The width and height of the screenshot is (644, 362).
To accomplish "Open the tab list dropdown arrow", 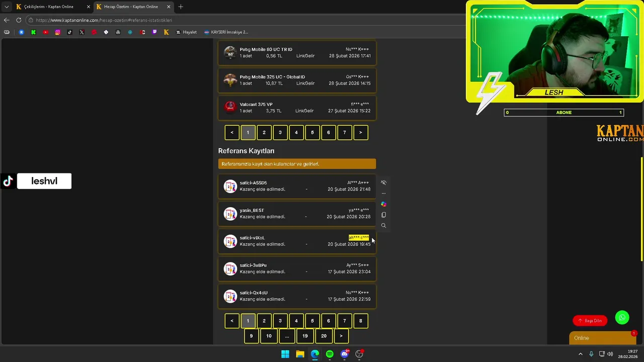I will pos(6,7).
